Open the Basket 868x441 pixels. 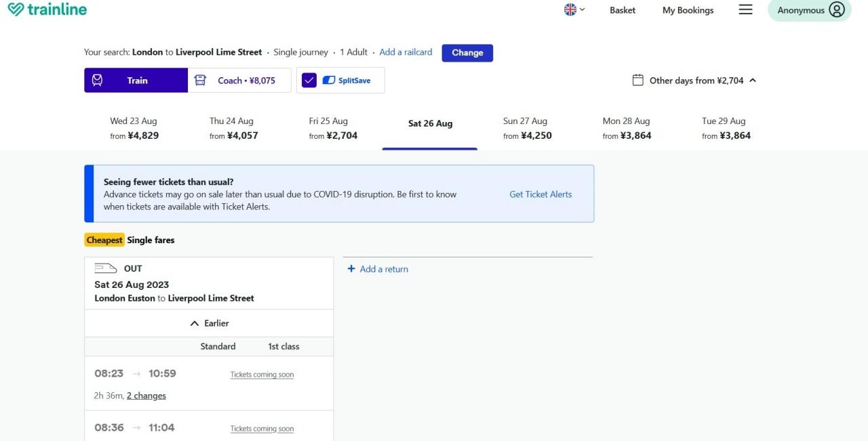click(x=623, y=10)
